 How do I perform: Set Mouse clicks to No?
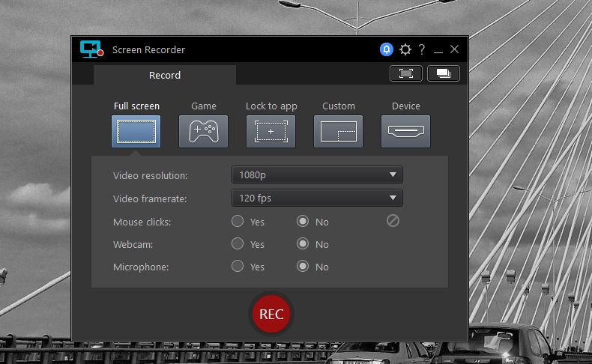pos(303,221)
